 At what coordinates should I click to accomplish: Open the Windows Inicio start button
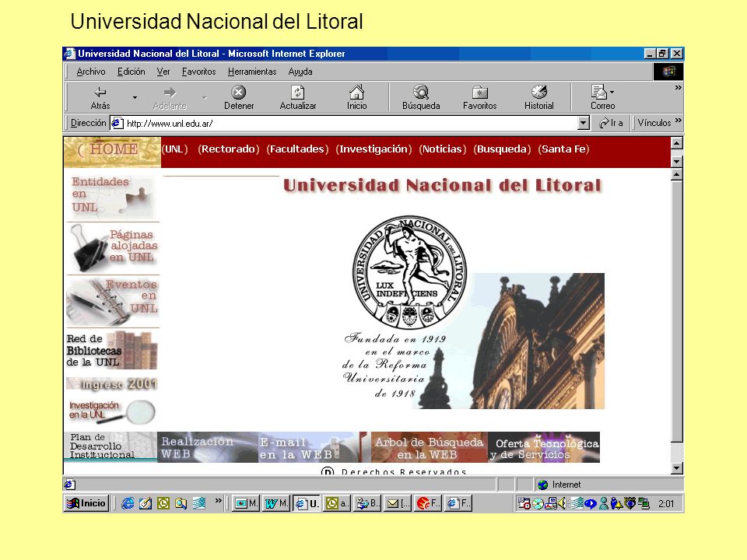tap(86, 503)
